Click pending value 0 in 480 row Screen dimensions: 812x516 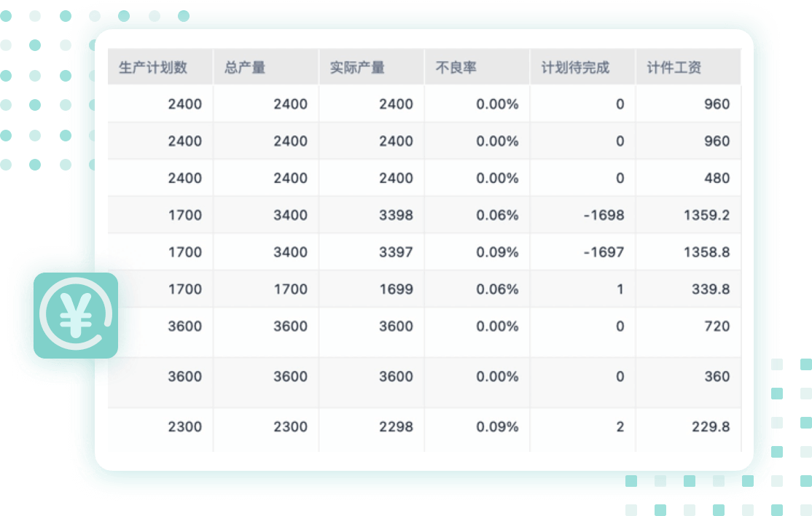[x=583, y=178]
